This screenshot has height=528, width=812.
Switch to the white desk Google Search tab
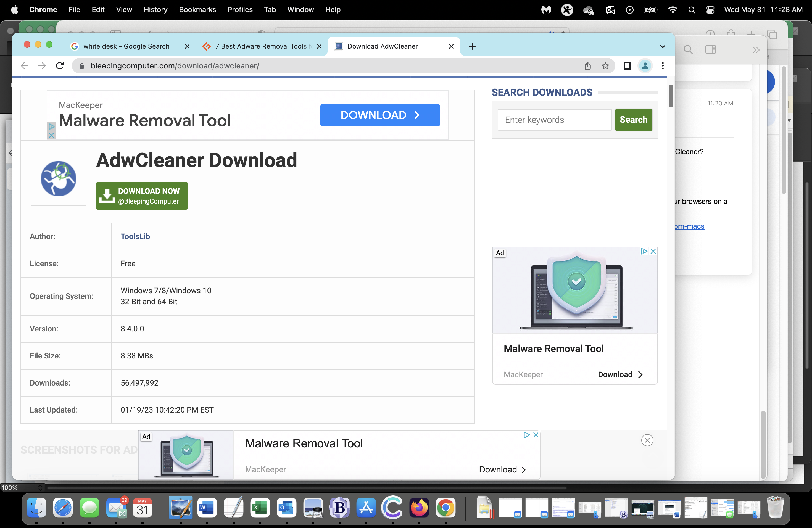coord(126,46)
